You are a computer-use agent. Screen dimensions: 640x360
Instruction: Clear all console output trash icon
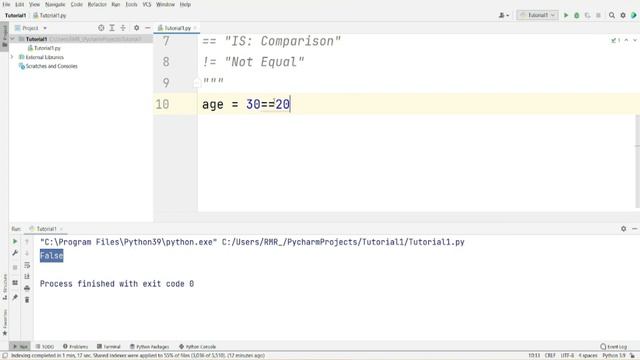tap(27, 300)
